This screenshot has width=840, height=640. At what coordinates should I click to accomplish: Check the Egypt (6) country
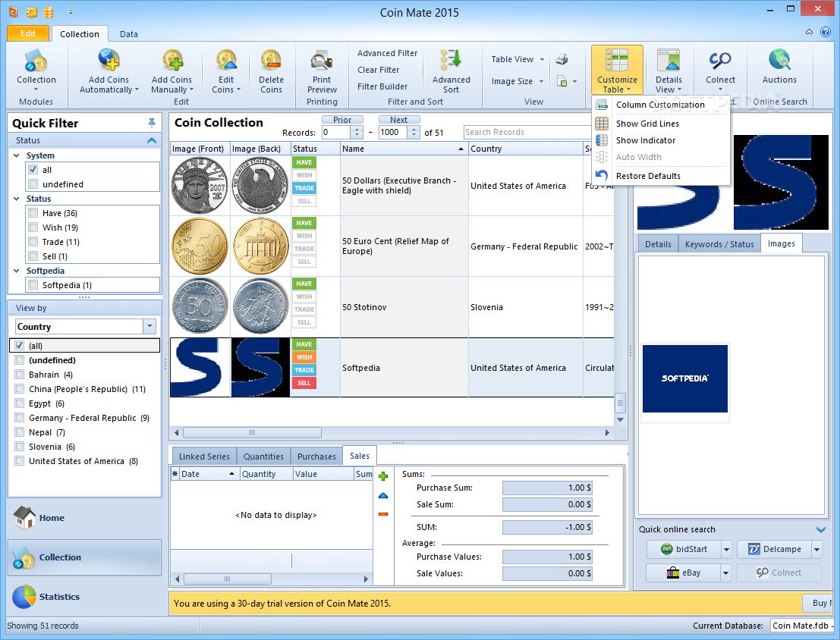[x=20, y=403]
